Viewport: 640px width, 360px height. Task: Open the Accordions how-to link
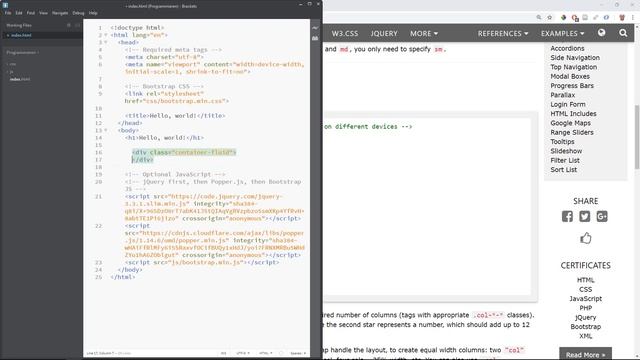pyautogui.click(x=567, y=48)
